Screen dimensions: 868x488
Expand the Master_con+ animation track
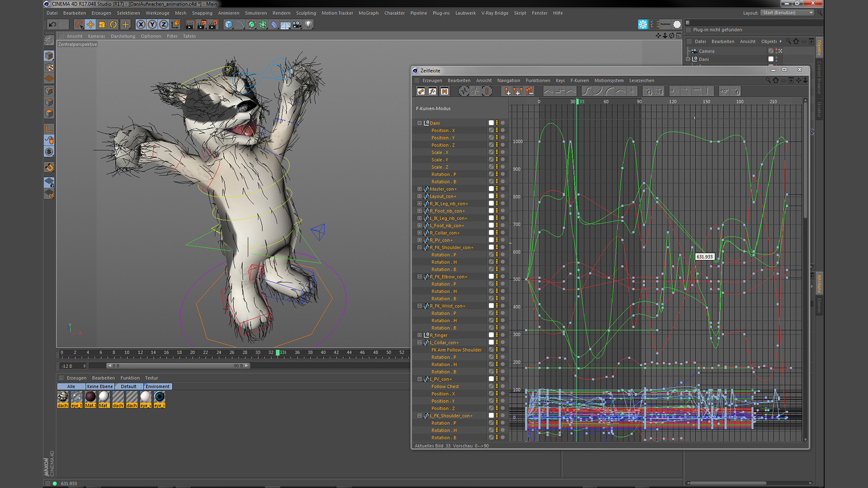tap(420, 189)
